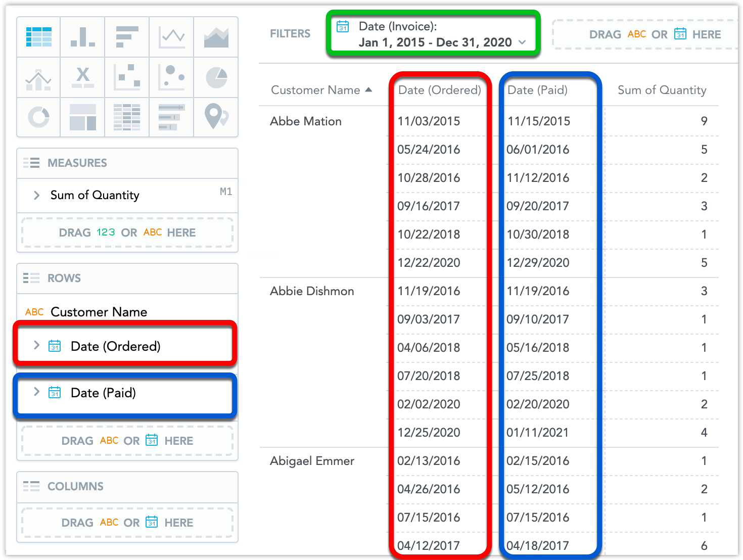Click paid date 05/16/2018 cell
The height and width of the screenshot is (560, 743).
point(538,348)
